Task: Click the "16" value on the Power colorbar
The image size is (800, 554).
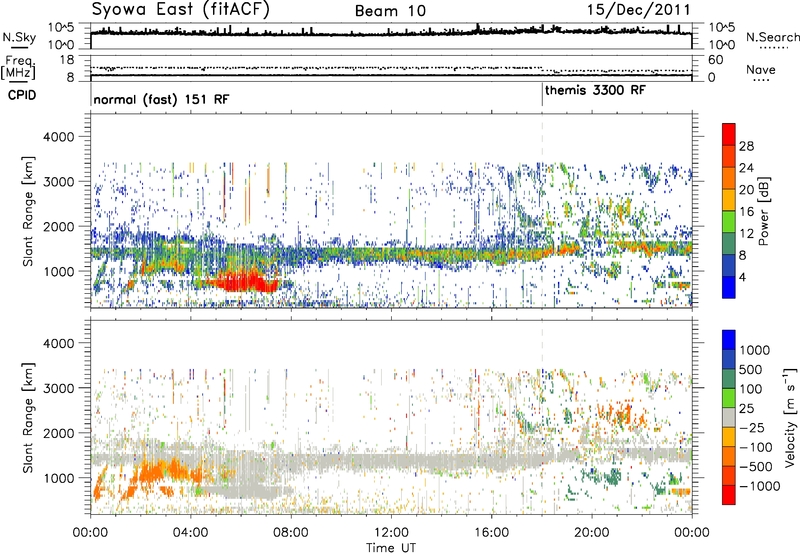Action: [x=746, y=212]
